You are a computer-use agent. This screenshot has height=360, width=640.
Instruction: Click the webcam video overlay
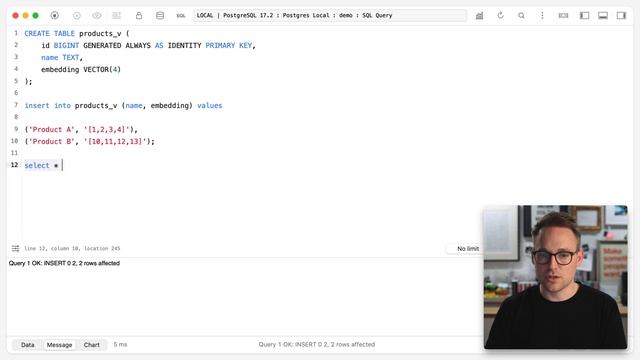point(556,277)
